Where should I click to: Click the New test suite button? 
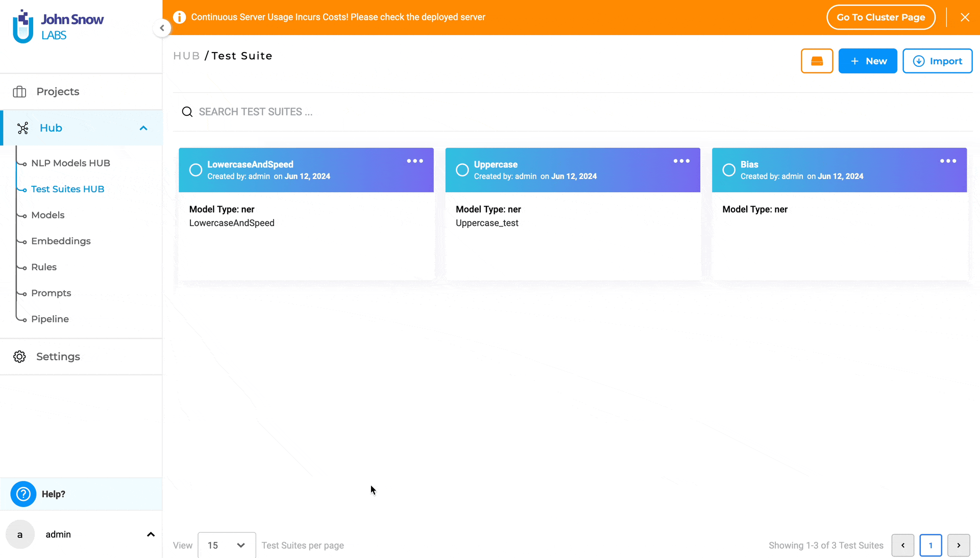(868, 61)
